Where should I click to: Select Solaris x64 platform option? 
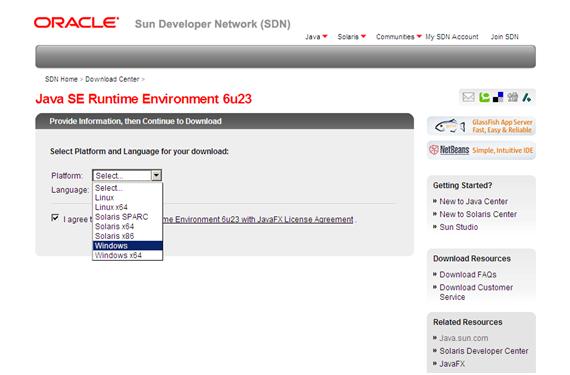coord(127,226)
